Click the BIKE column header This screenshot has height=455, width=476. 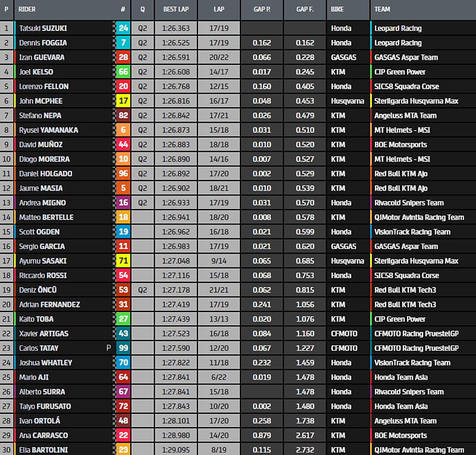(x=339, y=10)
